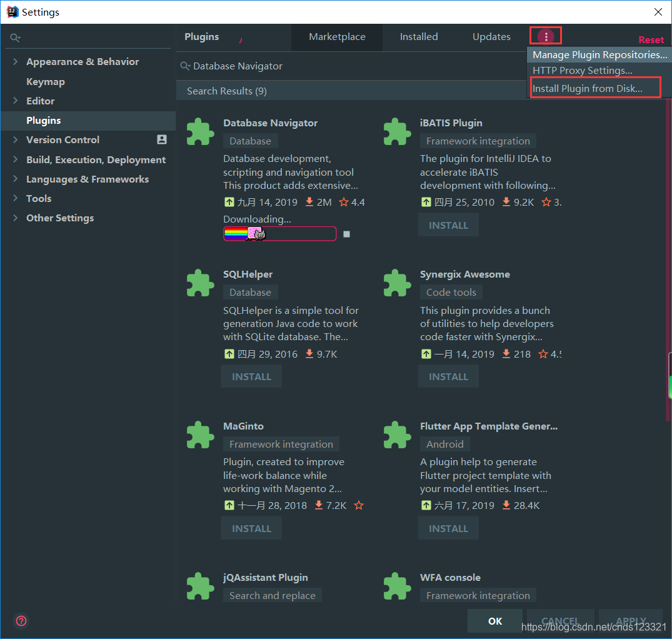Click the SQLHelper update date icon

tap(229, 354)
